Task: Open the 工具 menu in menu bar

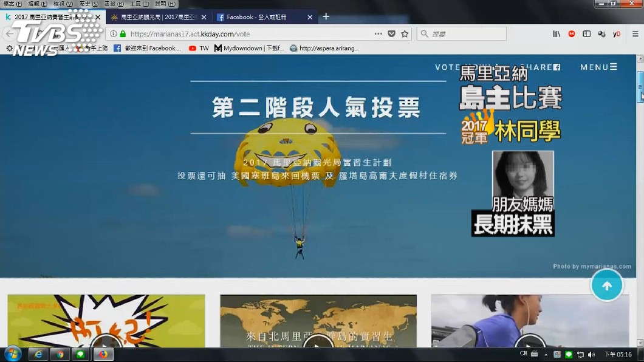Action: tap(139, 4)
